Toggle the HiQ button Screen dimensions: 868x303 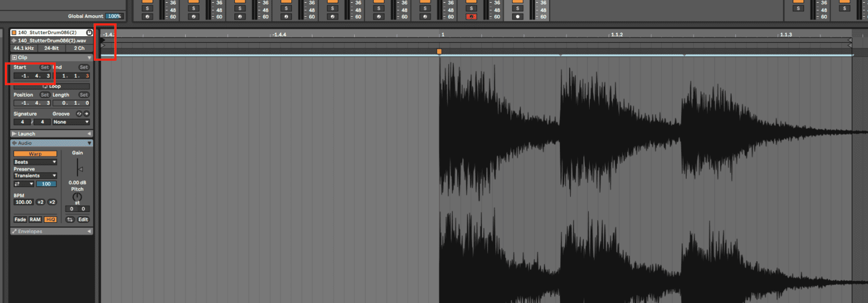[50, 219]
